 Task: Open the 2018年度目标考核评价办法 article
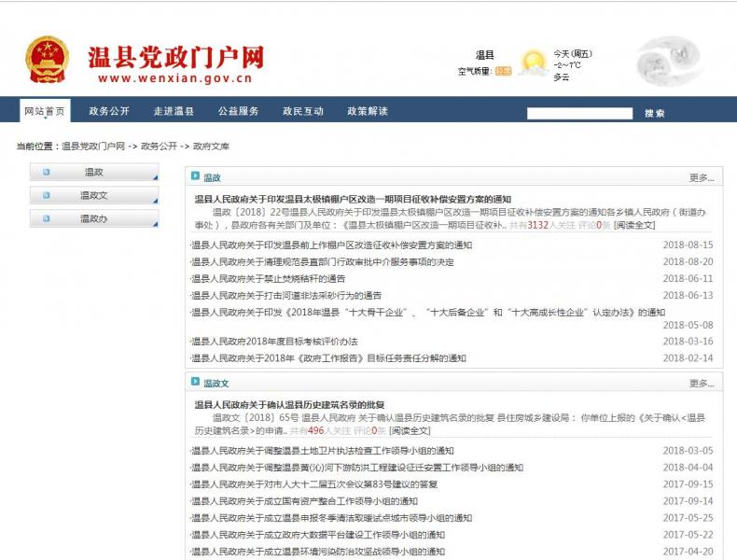[274, 342]
